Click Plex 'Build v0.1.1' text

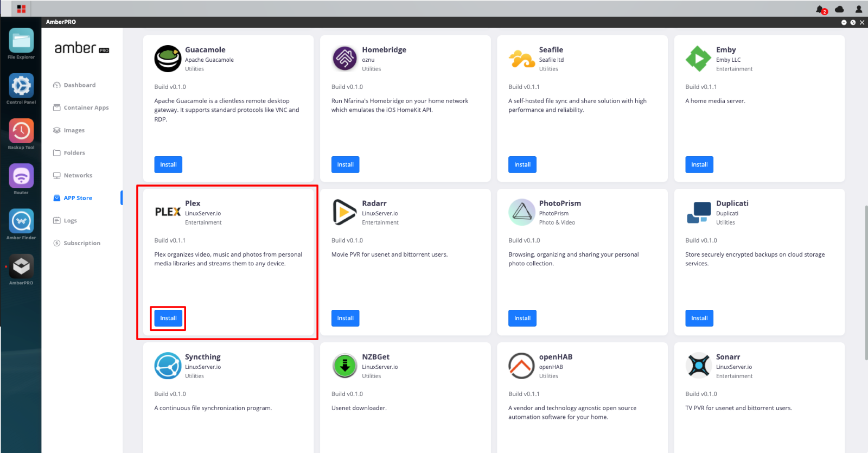click(x=170, y=240)
